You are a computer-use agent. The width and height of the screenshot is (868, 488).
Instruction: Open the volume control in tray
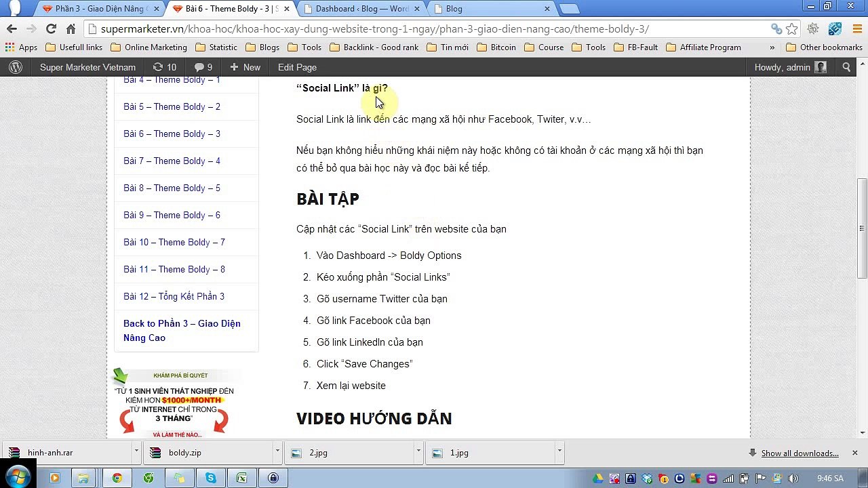coord(793,479)
